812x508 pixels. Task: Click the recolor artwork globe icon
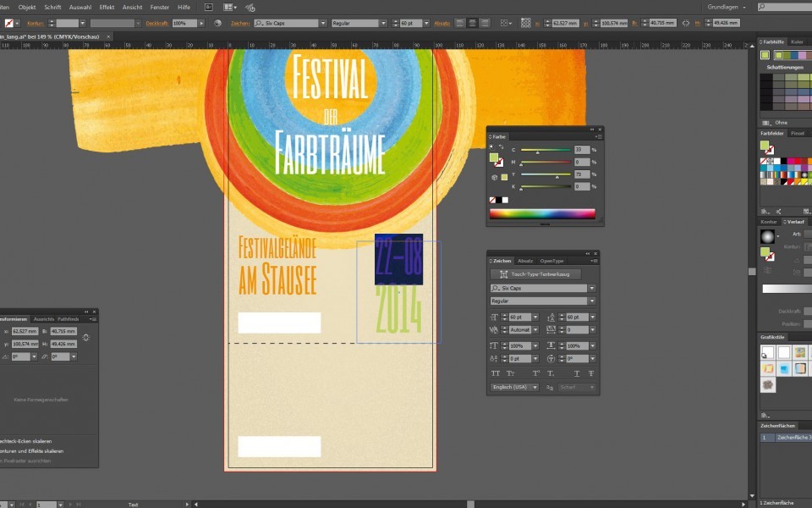pos(217,23)
